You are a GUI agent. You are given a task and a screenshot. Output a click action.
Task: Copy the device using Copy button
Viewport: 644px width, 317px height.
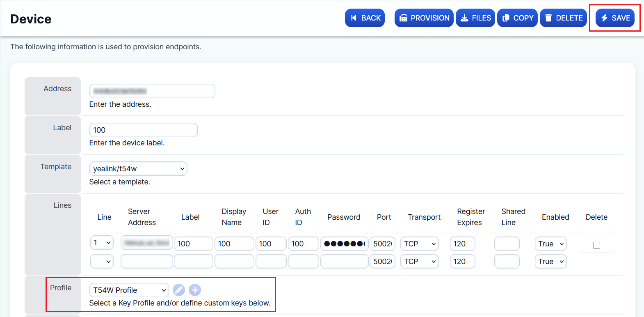click(517, 18)
